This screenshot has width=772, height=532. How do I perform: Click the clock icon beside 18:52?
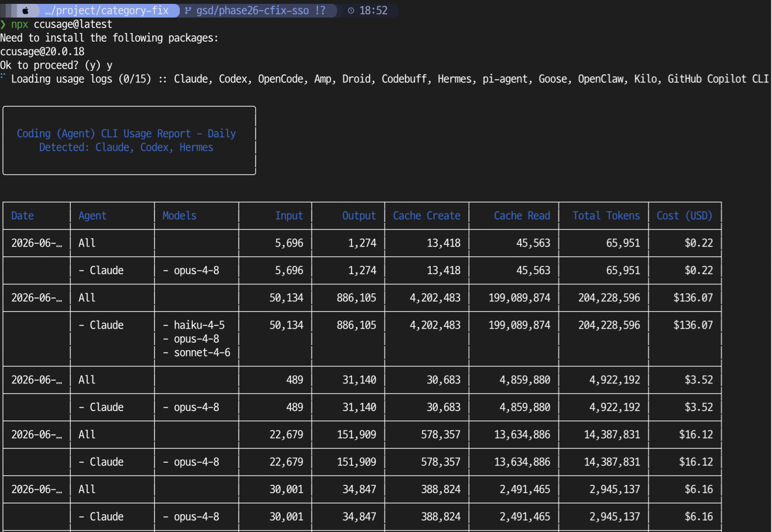(x=351, y=10)
